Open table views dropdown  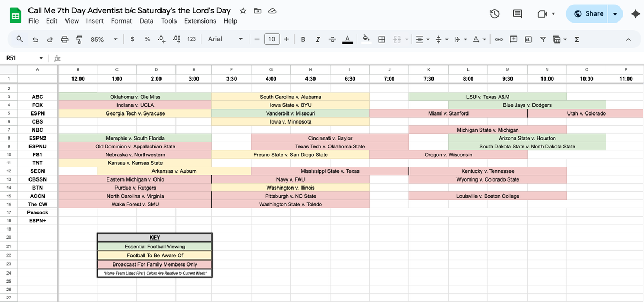click(x=559, y=39)
